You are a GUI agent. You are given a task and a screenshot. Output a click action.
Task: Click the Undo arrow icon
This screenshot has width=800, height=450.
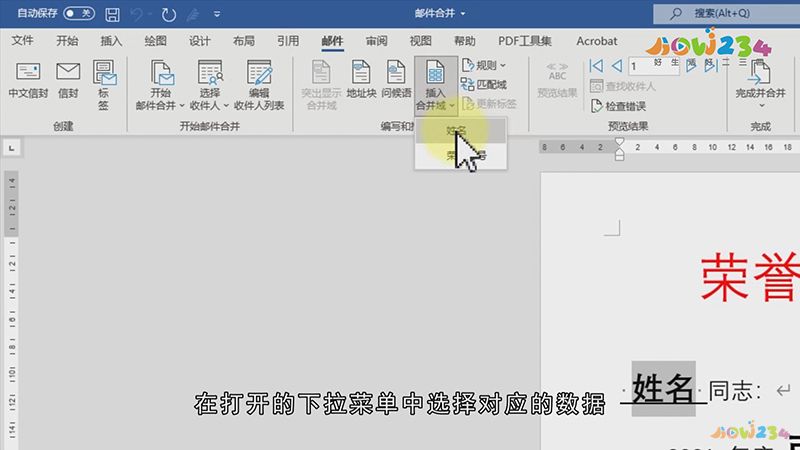(136, 14)
